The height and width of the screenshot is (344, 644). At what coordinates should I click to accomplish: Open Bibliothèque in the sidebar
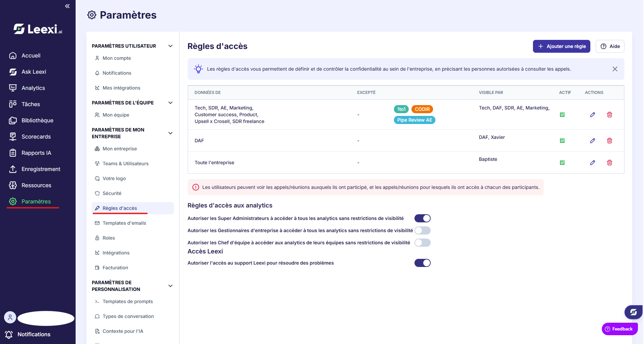pyautogui.click(x=31, y=120)
